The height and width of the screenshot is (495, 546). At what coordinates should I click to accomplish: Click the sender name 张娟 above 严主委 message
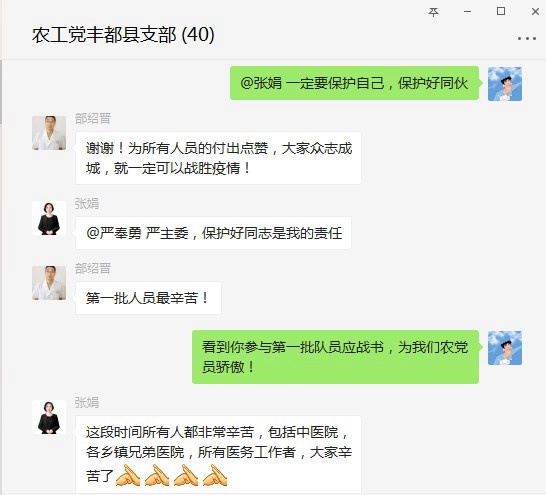tap(87, 203)
